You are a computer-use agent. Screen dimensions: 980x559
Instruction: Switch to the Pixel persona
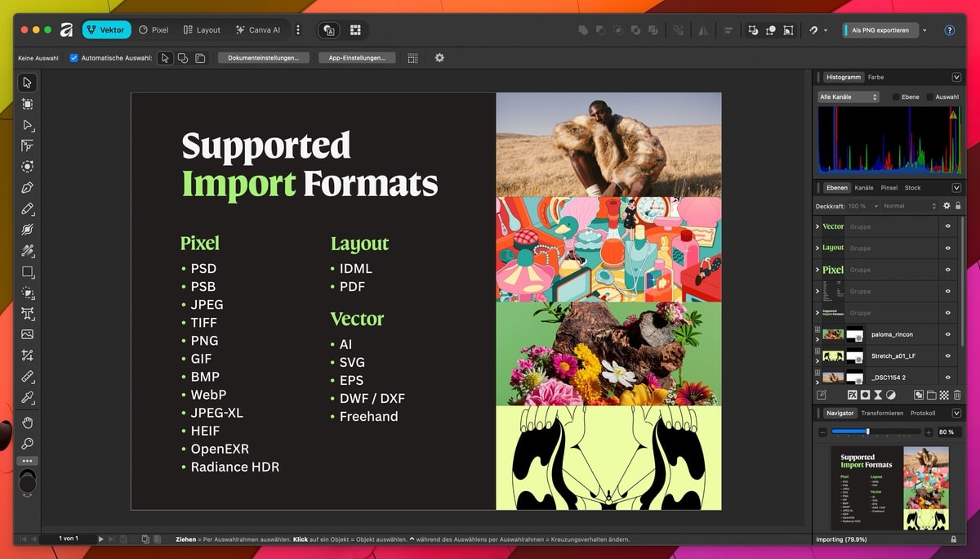tap(154, 29)
